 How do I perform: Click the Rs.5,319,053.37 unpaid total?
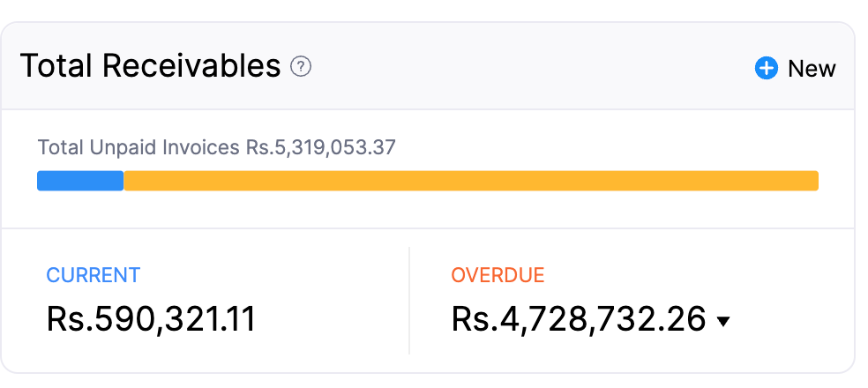click(320, 147)
